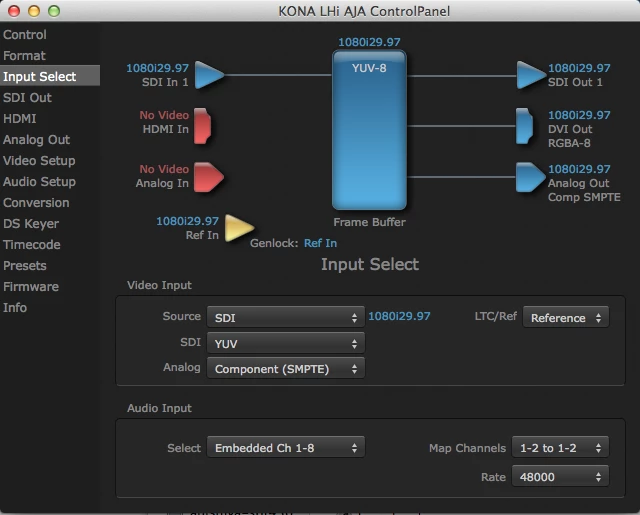The height and width of the screenshot is (515, 640).
Task: Click the Analog Out blue connector icon
Action: point(530,177)
